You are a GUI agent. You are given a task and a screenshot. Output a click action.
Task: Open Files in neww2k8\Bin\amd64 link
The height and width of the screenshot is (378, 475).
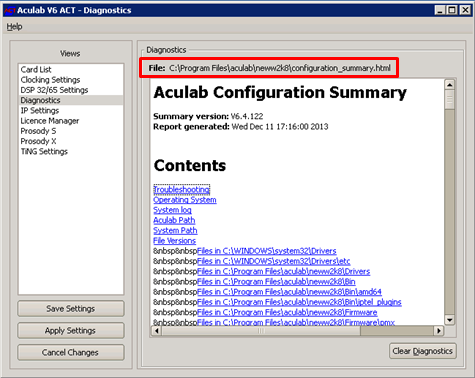point(289,292)
